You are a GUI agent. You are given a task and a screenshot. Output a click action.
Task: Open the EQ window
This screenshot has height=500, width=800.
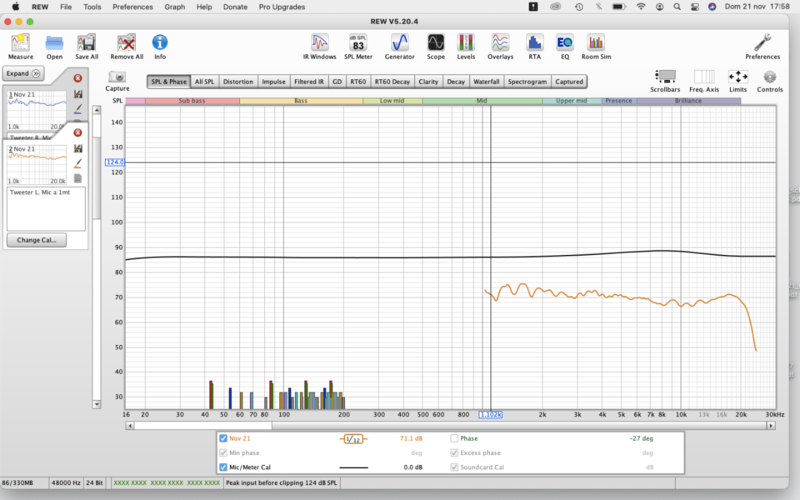[x=564, y=43]
